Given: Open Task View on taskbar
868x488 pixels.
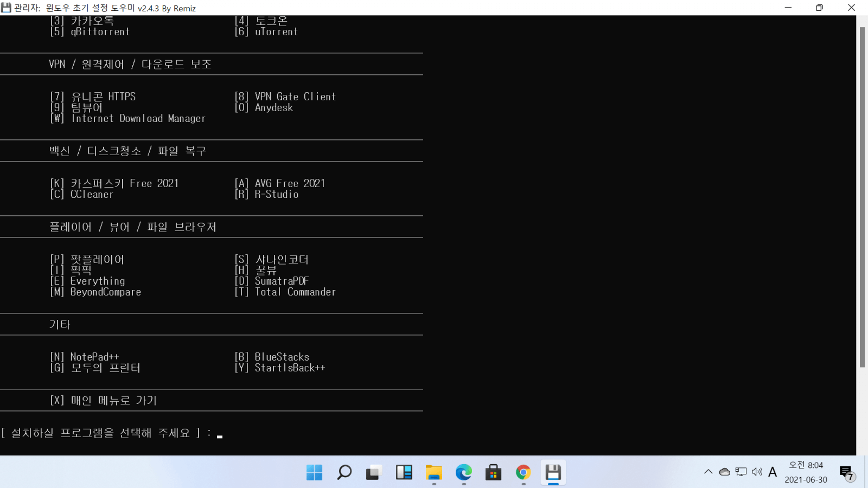Looking at the screenshot, I should pyautogui.click(x=374, y=472).
